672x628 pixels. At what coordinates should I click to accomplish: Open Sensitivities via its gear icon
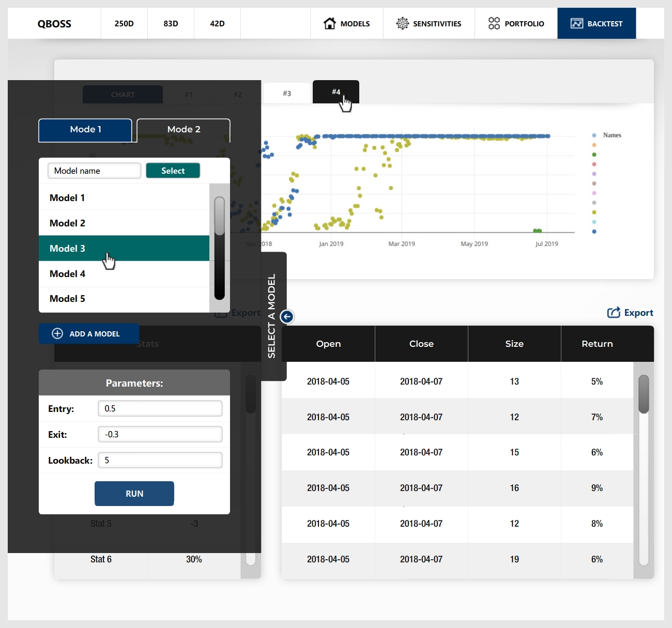coord(402,23)
